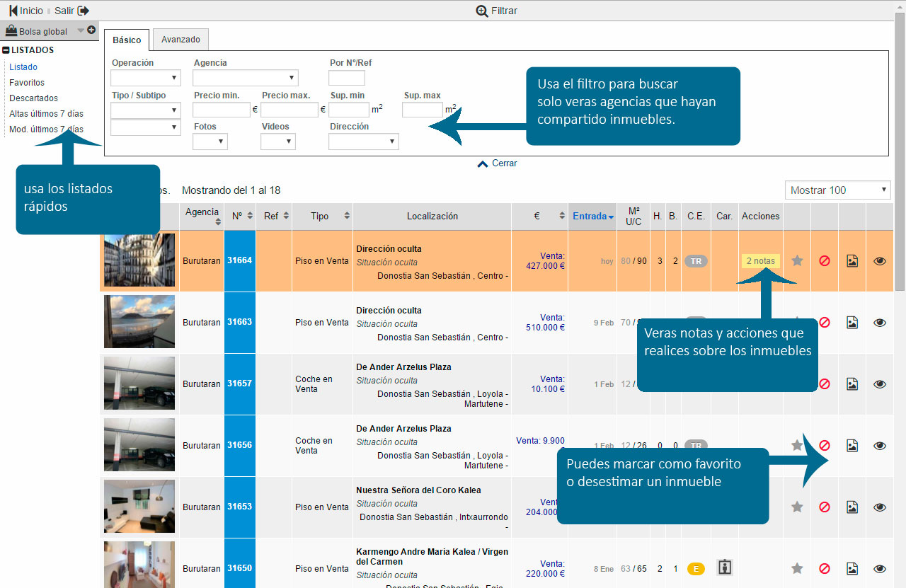Viewport: 906px width, 588px height.
Task: Sort by Tipo column header
Action: click(322, 217)
